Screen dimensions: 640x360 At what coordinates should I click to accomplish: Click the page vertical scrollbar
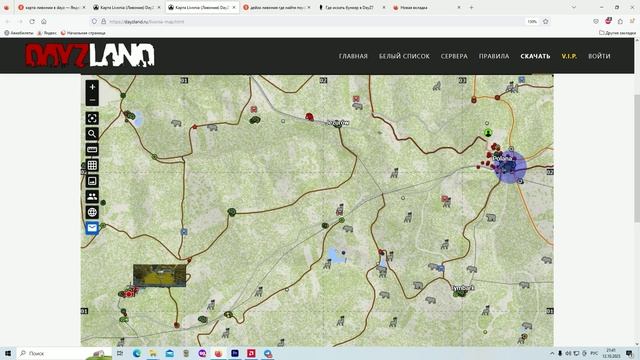[x=637, y=159]
